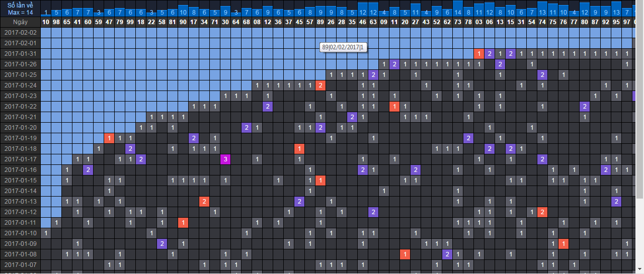Click the Số lần về Max = 14 label
The width and height of the screenshot is (644, 274).
[x=20, y=9]
